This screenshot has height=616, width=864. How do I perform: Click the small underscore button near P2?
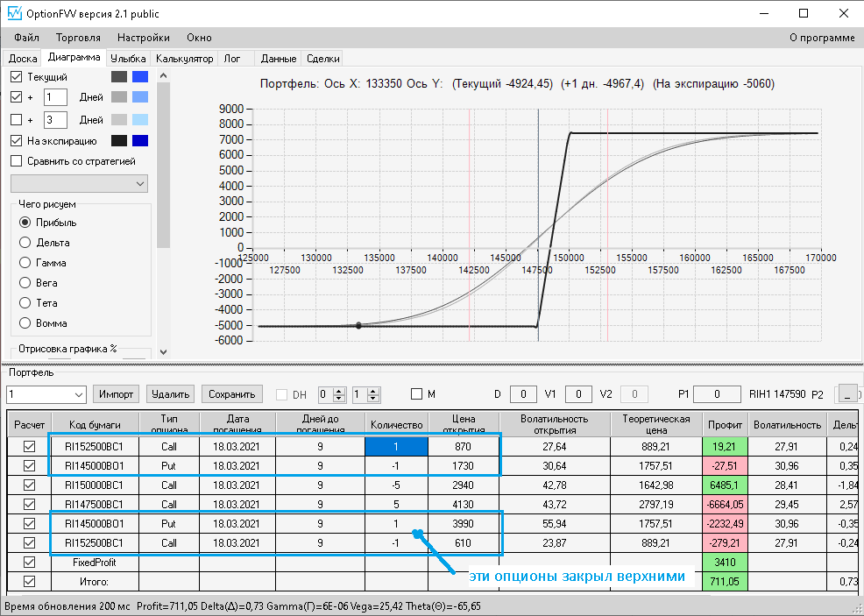pos(847,394)
